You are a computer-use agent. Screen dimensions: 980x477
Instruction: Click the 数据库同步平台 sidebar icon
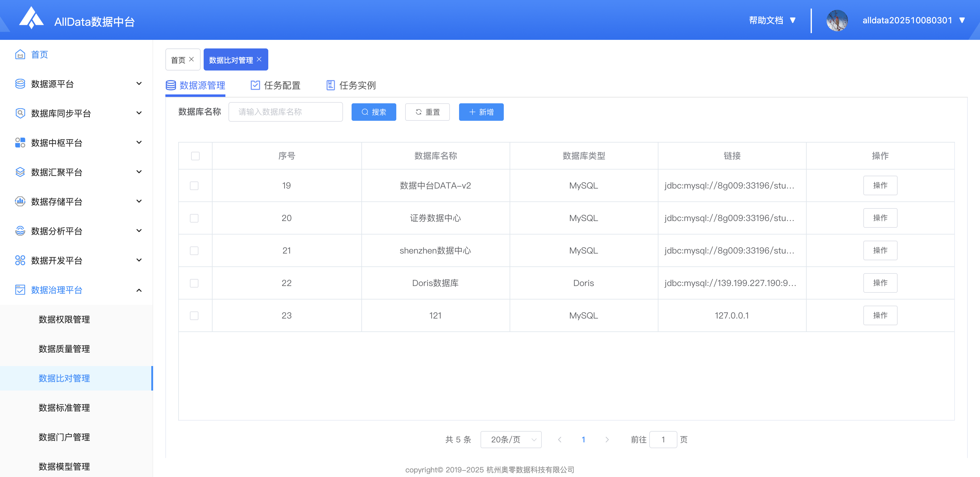[x=20, y=113]
